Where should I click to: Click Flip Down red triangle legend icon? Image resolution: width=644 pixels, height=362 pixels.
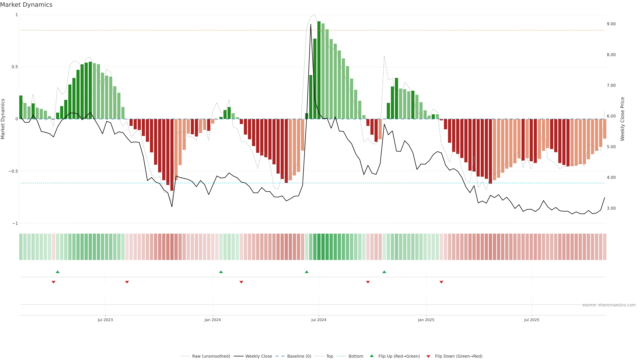428,356
